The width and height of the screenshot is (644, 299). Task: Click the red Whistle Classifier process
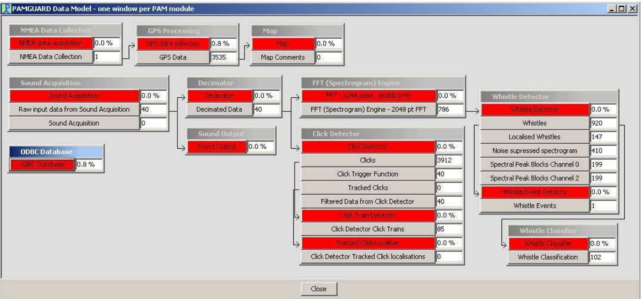click(x=548, y=243)
